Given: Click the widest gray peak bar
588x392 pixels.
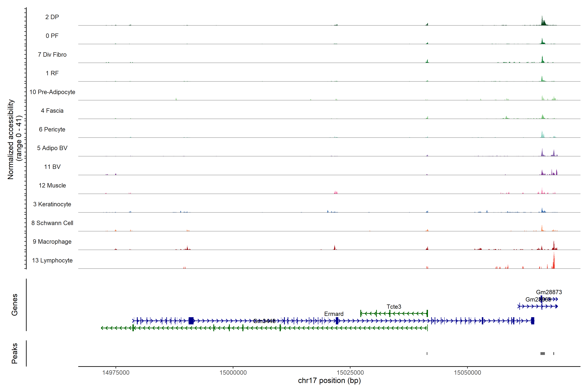Looking at the screenshot, I should click(542, 353).
